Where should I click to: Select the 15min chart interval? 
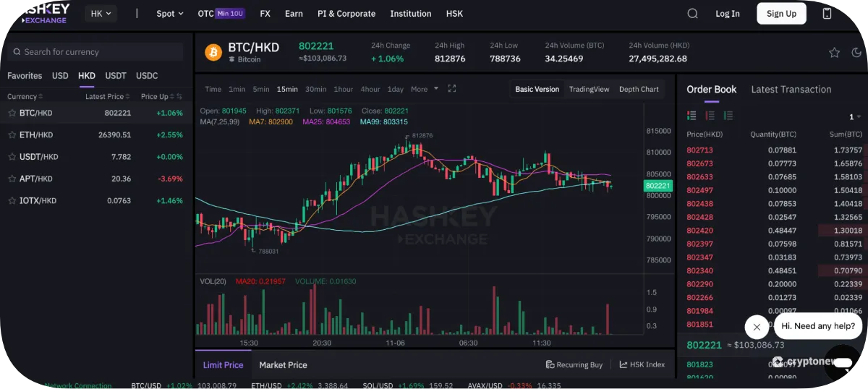(x=287, y=89)
